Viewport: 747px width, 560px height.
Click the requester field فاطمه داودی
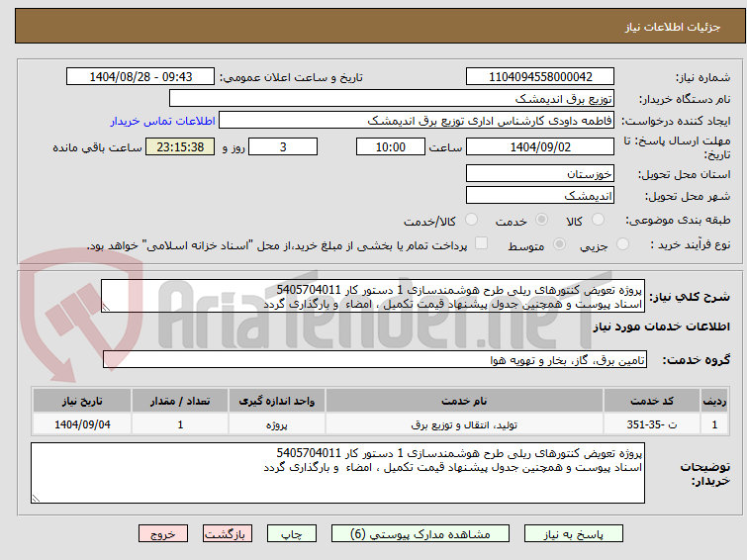tap(417, 121)
